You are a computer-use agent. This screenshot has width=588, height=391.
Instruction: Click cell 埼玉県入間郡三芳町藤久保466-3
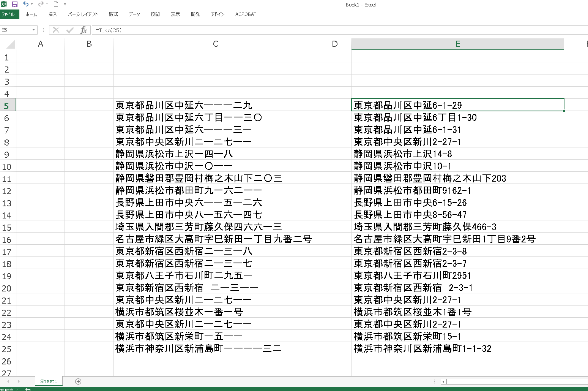pyautogui.click(x=458, y=227)
